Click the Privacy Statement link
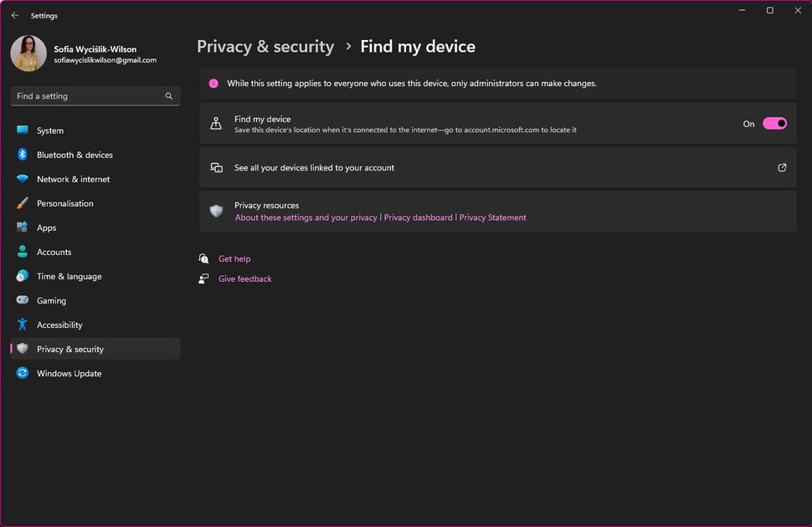 (493, 217)
